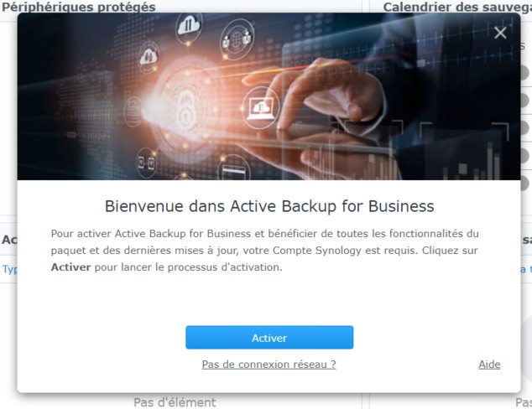532x409 pixels.
Task: Click the cloud with users icon
Action: click(149, 57)
